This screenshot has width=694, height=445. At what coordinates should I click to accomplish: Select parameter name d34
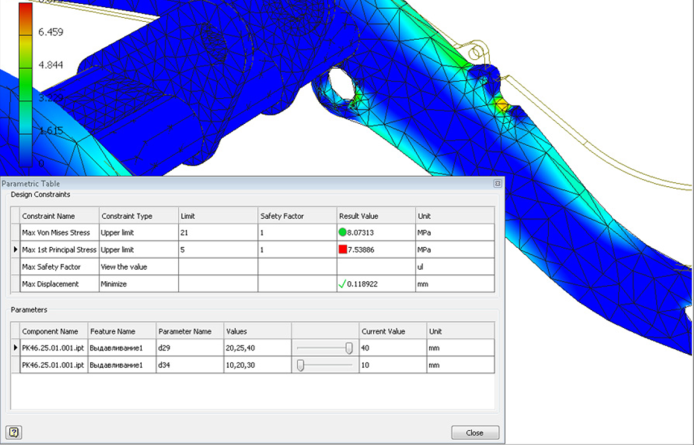[190, 365]
